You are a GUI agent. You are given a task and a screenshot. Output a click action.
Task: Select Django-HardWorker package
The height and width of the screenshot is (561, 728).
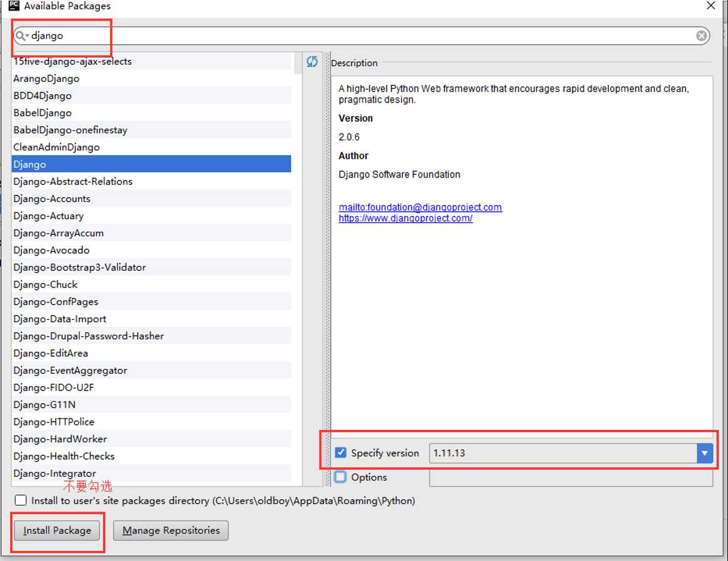click(x=151, y=439)
